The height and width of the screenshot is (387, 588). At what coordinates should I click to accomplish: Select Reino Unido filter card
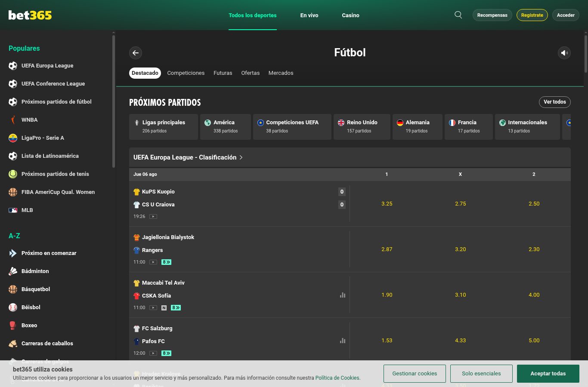coord(362,127)
